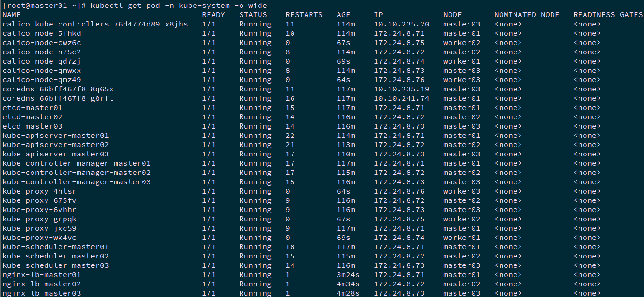644x297 pixels.
Task: Click the kube-proxy-jxc59 pod name
Action: pyautogui.click(x=39, y=228)
